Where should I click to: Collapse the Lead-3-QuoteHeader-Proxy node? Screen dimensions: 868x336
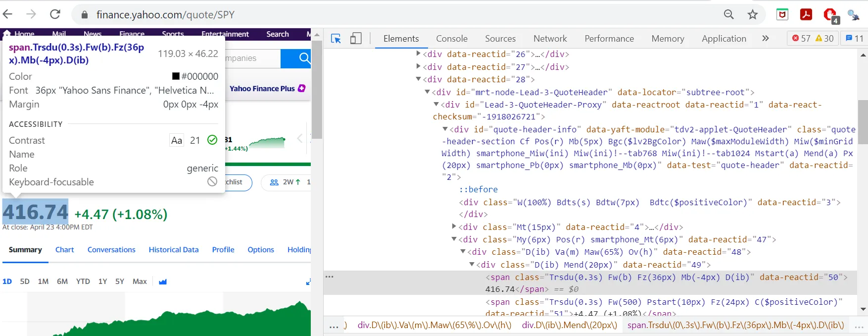[436, 104]
